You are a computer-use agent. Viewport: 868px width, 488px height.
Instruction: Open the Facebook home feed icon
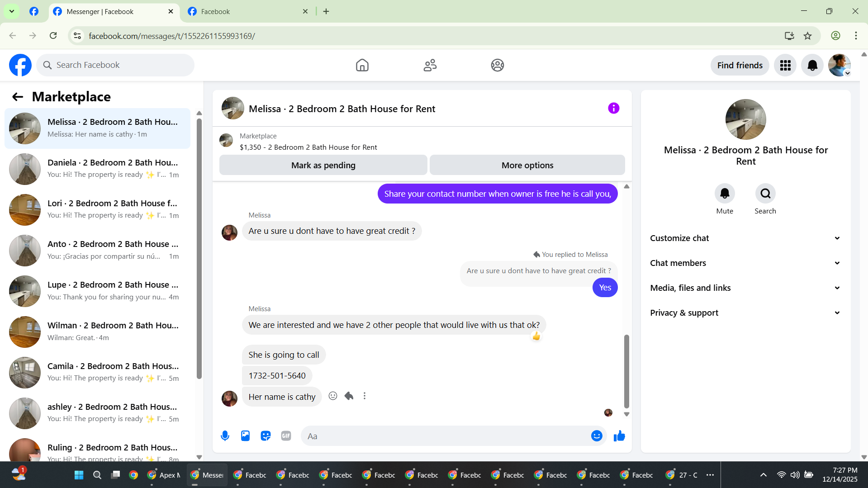pyautogui.click(x=362, y=65)
